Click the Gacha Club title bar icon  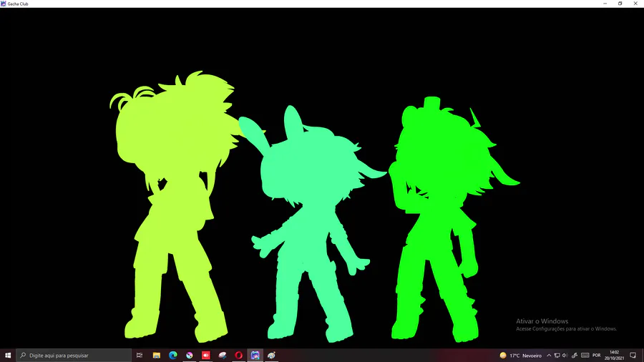coord(4,4)
